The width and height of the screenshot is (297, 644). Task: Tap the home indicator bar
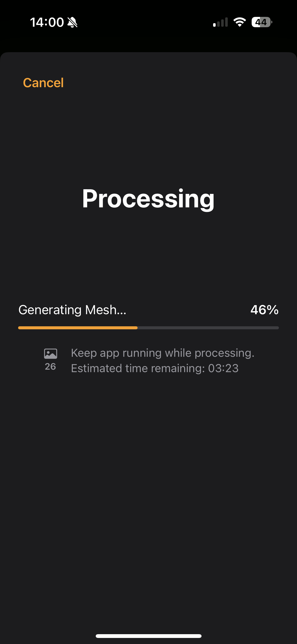point(148,636)
